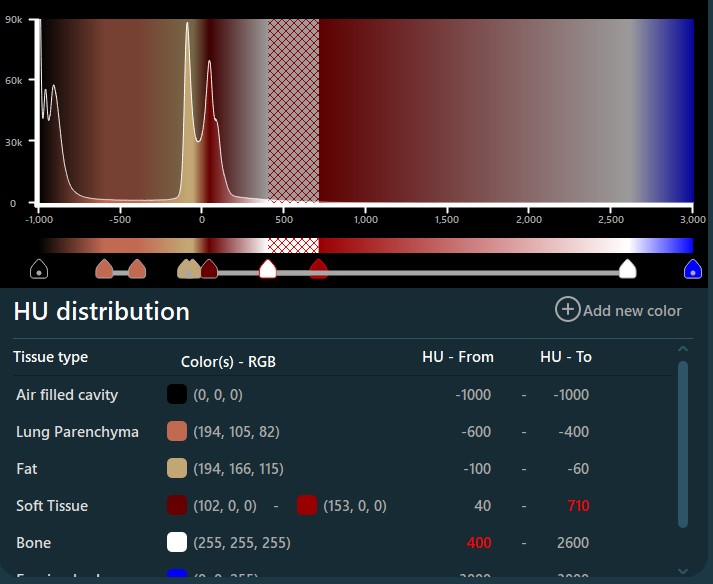Click the Air filled cavity black color swatch

(177, 395)
